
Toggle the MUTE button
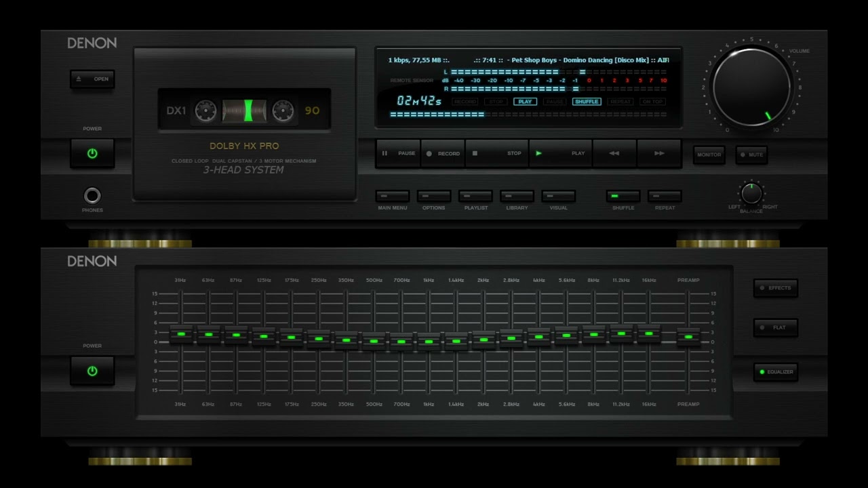pos(751,155)
